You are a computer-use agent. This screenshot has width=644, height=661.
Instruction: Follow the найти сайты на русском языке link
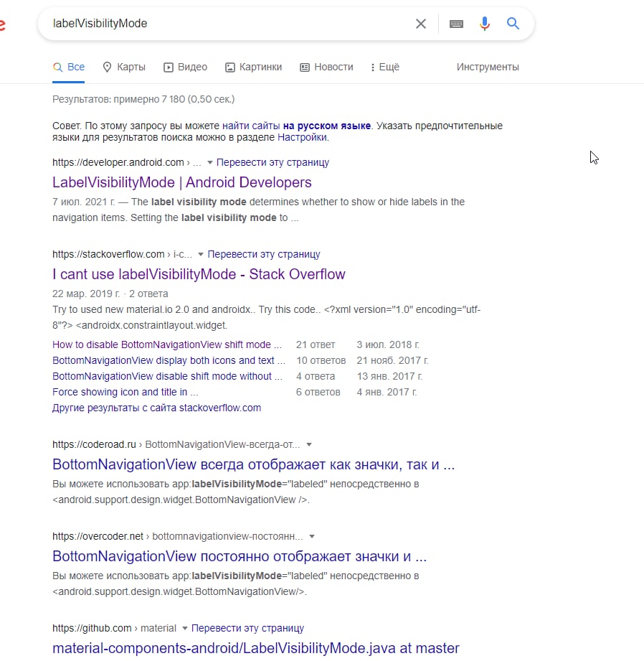(x=296, y=126)
